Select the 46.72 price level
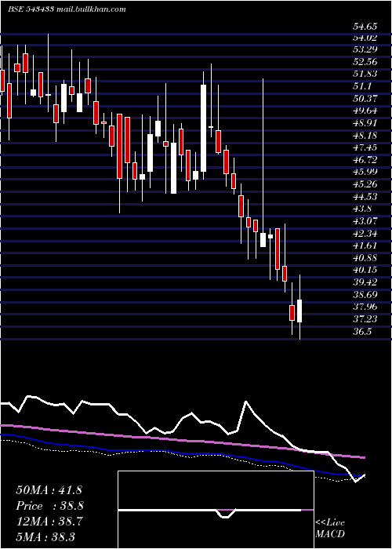392x549 pixels. (x=365, y=160)
